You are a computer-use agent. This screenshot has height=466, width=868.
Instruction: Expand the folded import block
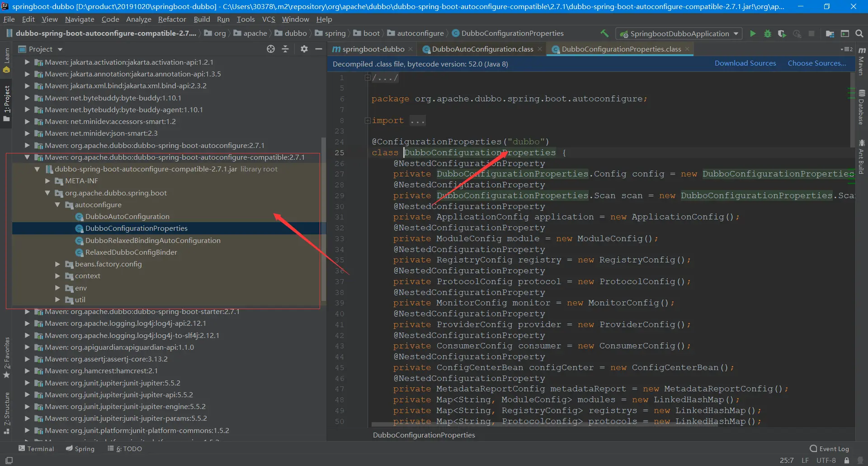pyautogui.click(x=368, y=120)
